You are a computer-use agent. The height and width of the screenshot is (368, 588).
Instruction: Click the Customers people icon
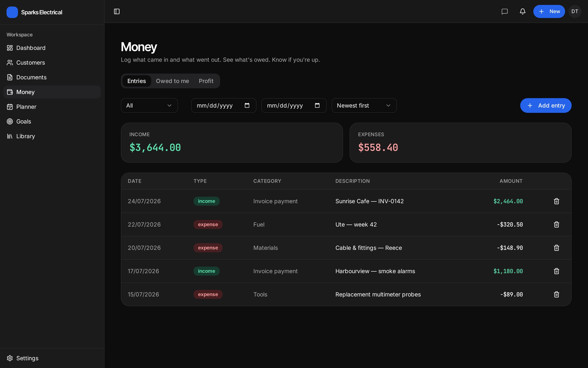click(x=10, y=63)
